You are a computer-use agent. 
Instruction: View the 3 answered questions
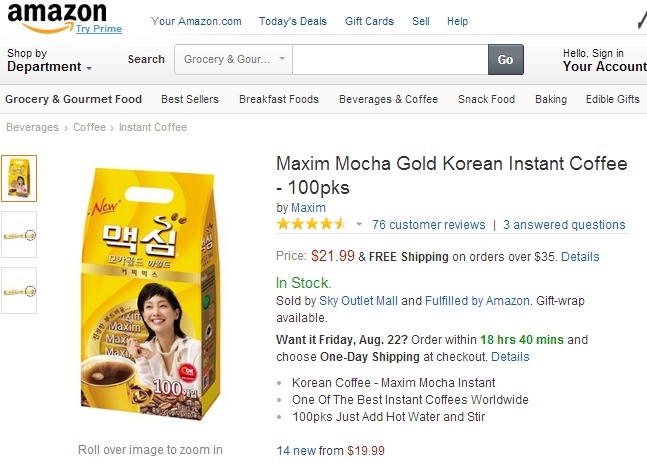click(x=564, y=225)
